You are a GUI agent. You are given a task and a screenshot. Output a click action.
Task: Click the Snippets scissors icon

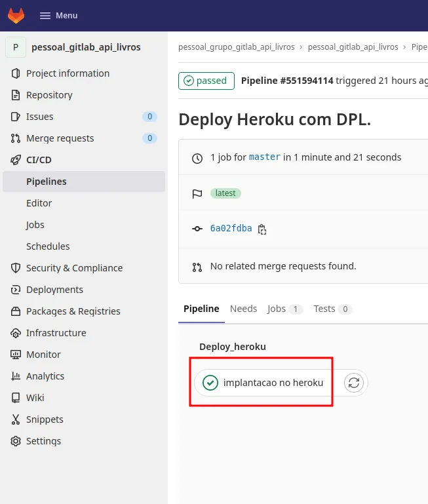tap(16, 419)
